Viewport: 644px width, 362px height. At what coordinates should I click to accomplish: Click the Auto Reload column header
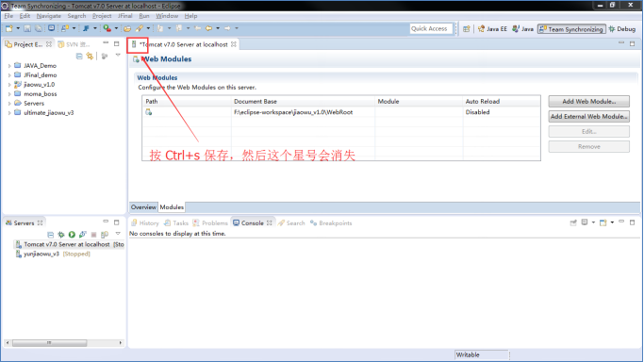coord(502,102)
